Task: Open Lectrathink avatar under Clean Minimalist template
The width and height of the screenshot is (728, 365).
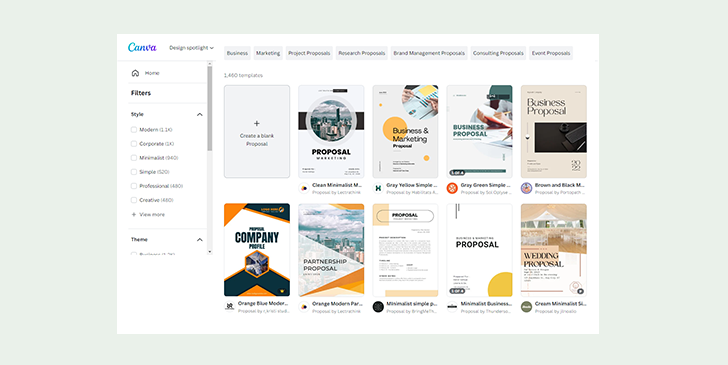Action: click(x=304, y=189)
